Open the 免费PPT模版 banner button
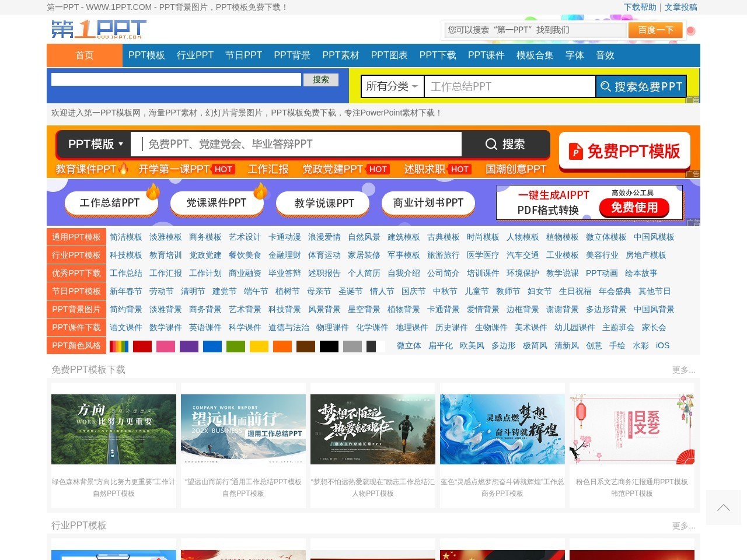Image resolution: width=747 pixels, height=560 pixels. pos(624,152)
